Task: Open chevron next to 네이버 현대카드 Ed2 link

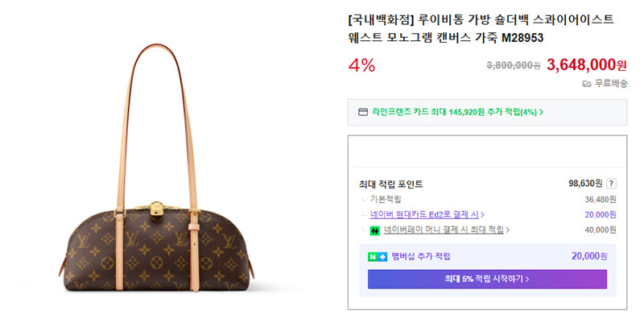Action: point(482,214)
